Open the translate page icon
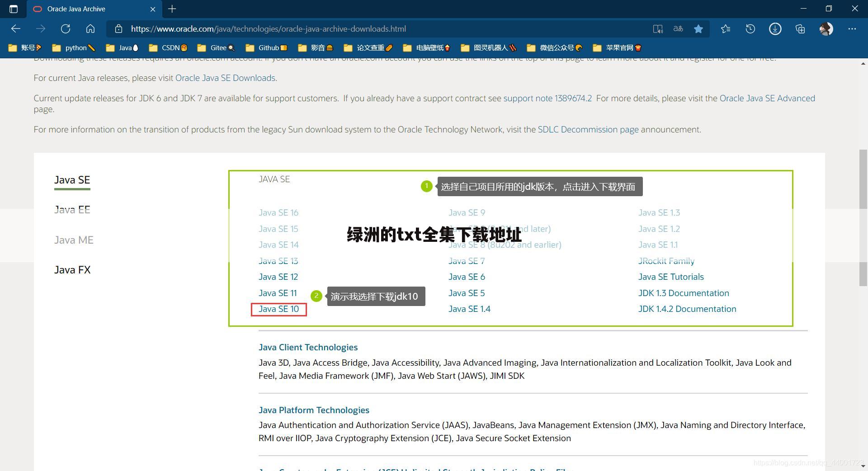Viewport: 868px width, 471px height. [x=678, y=29]
